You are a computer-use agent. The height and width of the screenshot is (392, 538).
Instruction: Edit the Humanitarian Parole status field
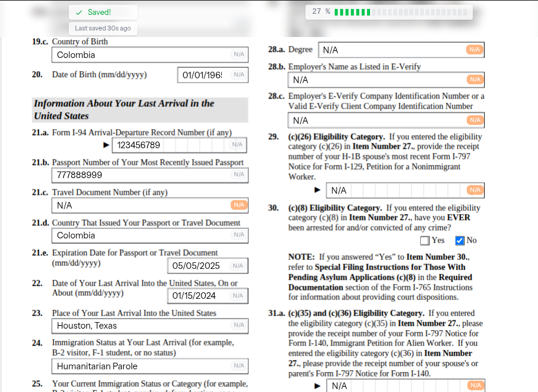click(x=140, y=366)
